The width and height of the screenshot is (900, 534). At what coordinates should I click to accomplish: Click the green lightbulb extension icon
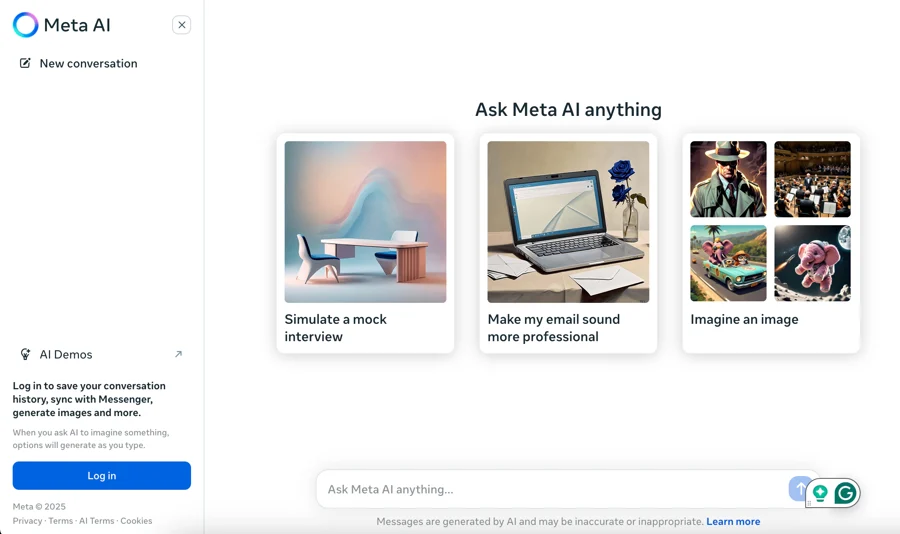[820, 493]
